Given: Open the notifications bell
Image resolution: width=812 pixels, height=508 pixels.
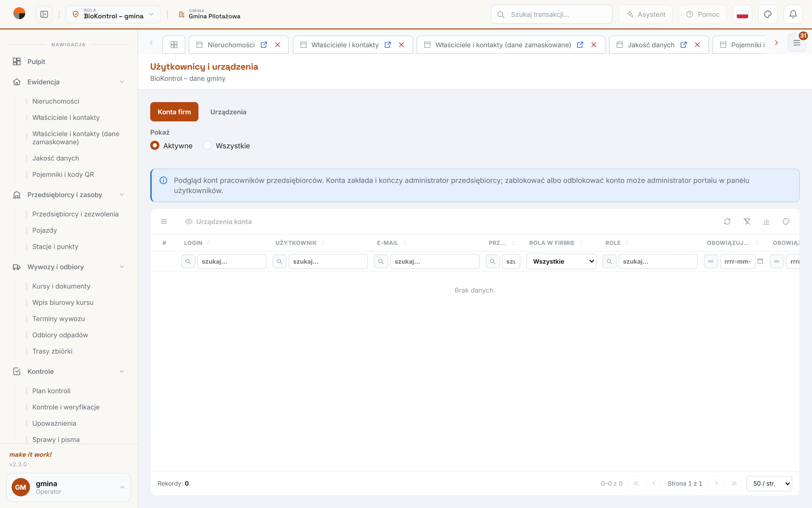Looking at the screenshot, I should point(793,14).
